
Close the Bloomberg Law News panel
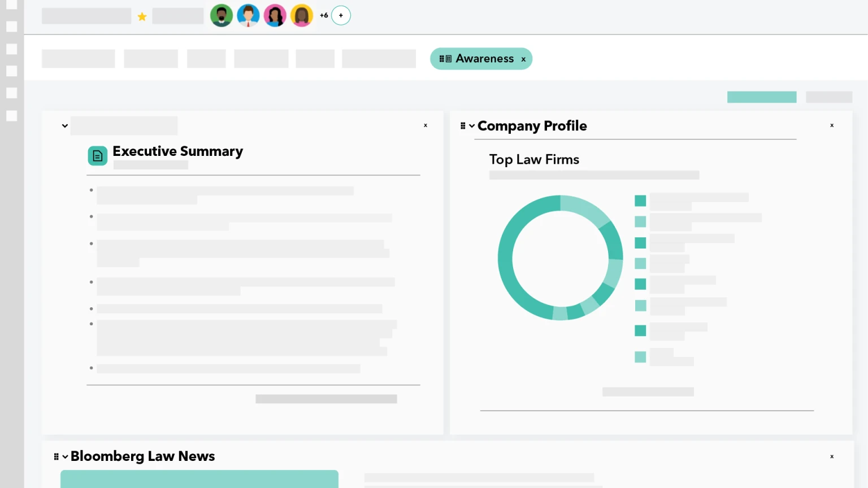tap(832, 456)
